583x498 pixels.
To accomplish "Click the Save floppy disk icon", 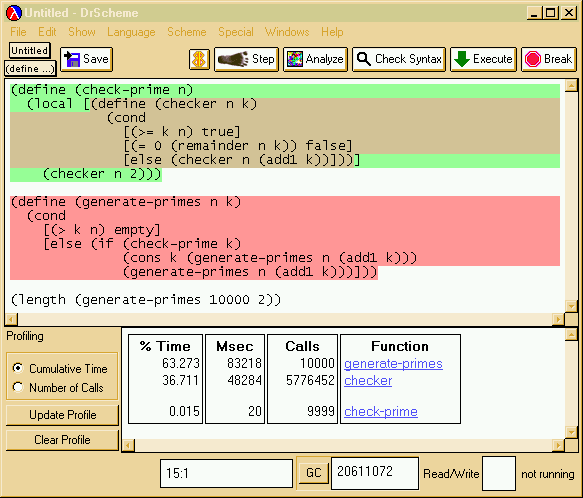I will pyautogui.click(x=72, y=59).
